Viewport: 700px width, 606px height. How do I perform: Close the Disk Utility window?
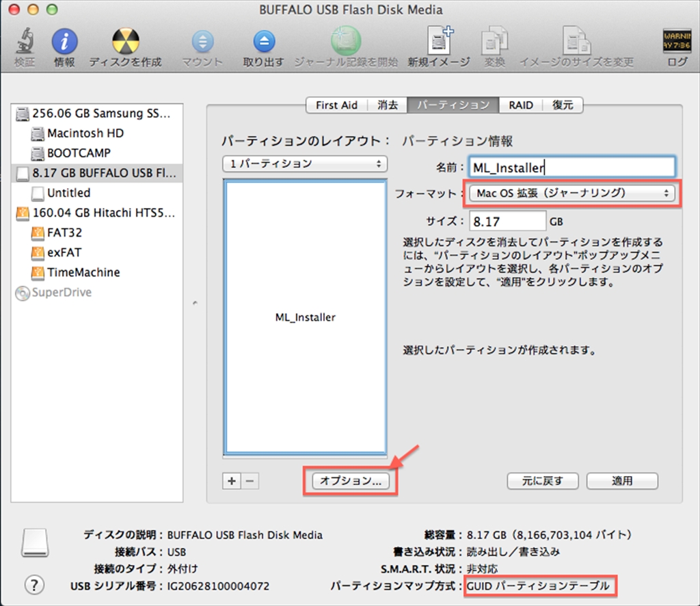[14, 10]
